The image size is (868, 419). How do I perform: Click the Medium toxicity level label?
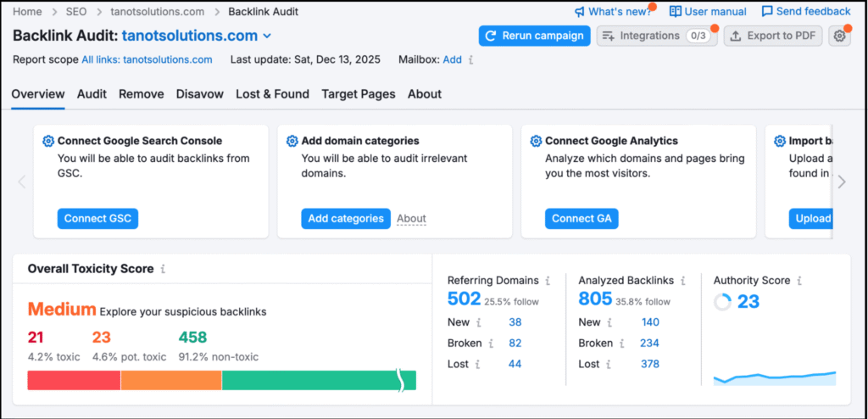[x=62, y=310]
